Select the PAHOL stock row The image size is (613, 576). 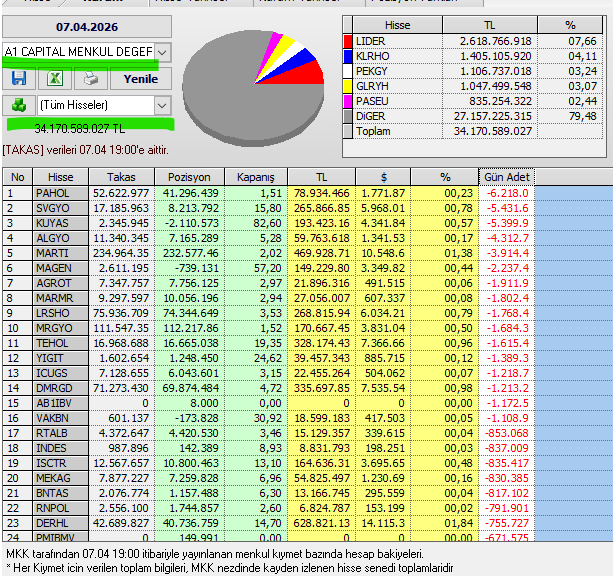268,193
